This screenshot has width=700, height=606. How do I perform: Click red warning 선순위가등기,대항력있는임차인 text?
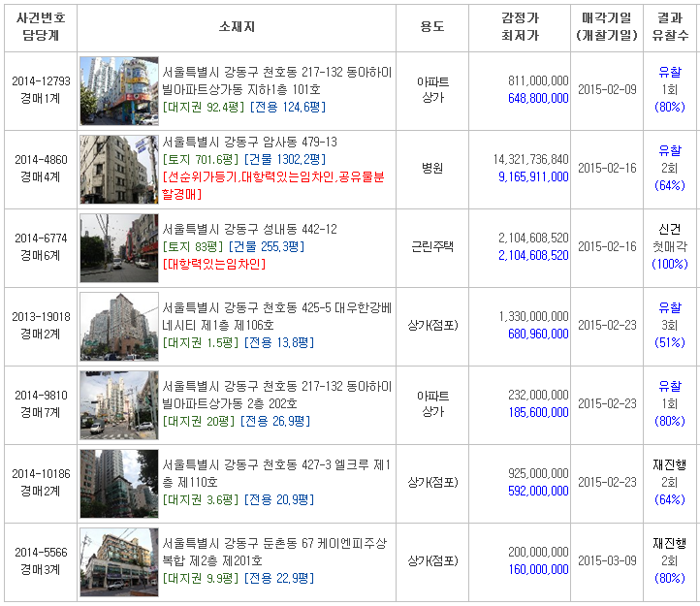click(x=273, y=185)
